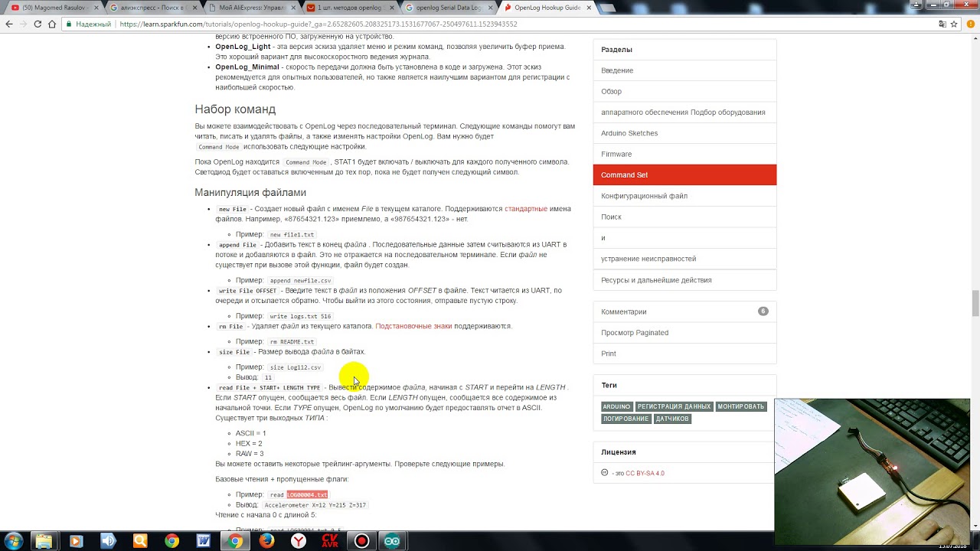Click the green padlock secure-site icon
Image resolution: width=980 pixels, height=551 pixels.
tap(69, 24)
